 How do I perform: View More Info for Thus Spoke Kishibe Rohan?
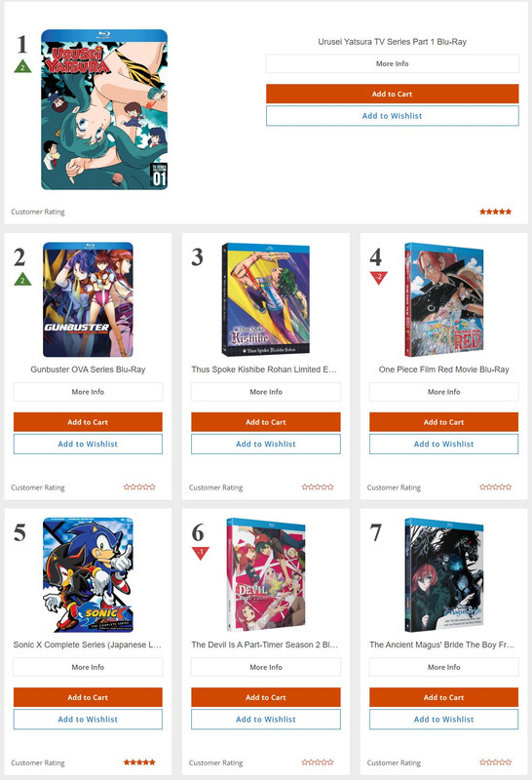tap(266, 392)
